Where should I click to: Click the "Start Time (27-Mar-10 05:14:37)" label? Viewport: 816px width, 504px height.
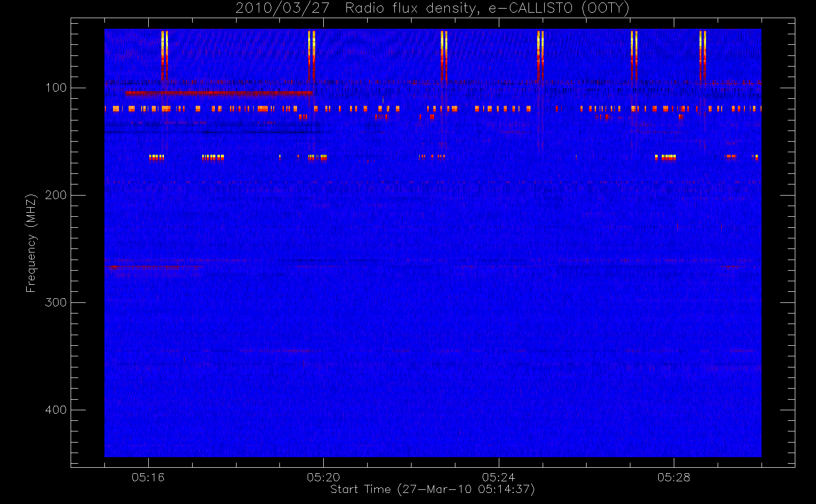pyautogui.click(x=433, y=489)
